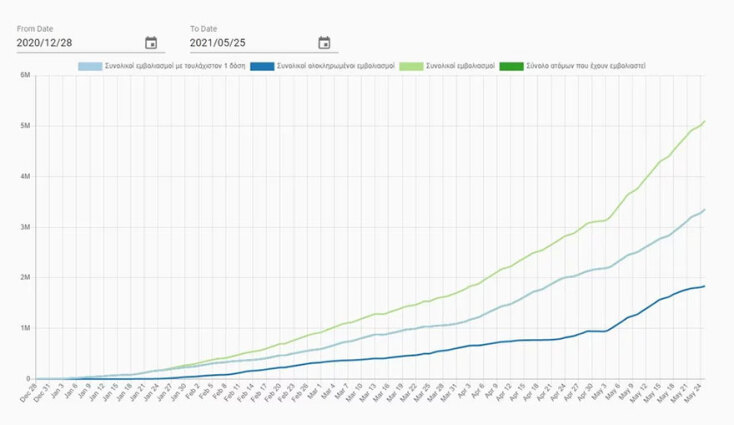This screenshot has height=425, width=734.
Task: Click the dark blue legend color box
Action: pyautogui.click(x=262, y=66)
